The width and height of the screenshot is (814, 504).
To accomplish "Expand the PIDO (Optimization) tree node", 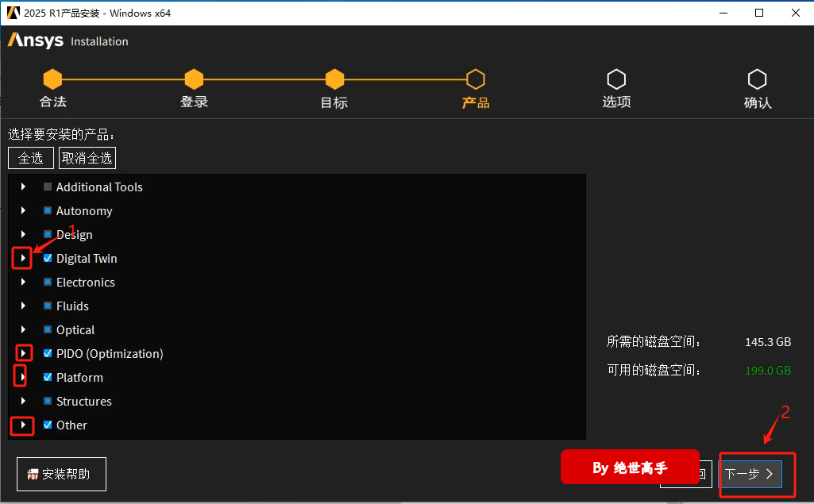I will pos(23,353).
